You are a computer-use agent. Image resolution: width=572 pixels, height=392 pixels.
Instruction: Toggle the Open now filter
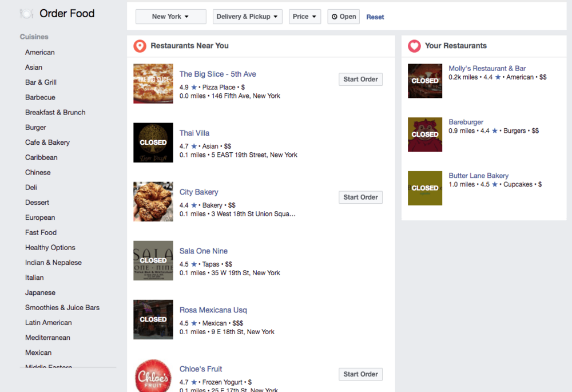tap(344, 17)
